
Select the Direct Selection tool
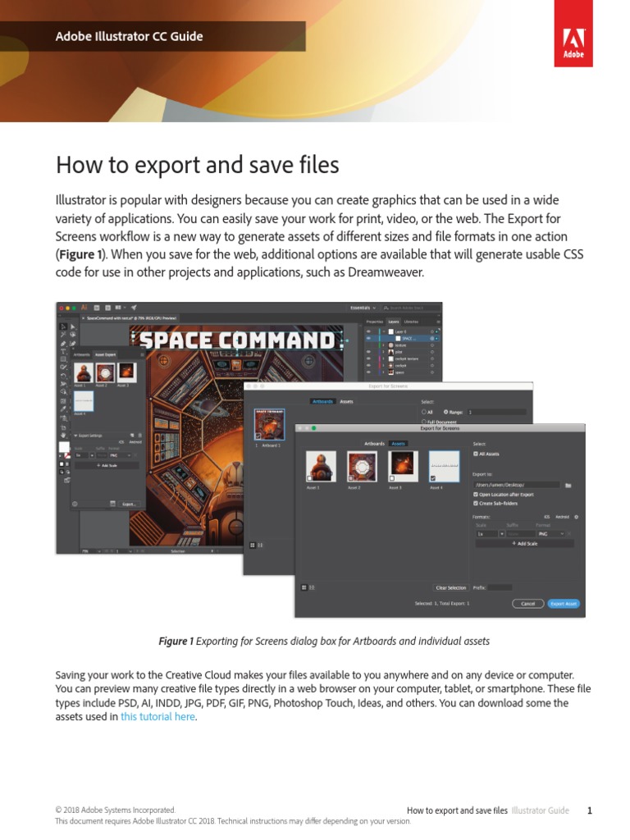point(73,326)
